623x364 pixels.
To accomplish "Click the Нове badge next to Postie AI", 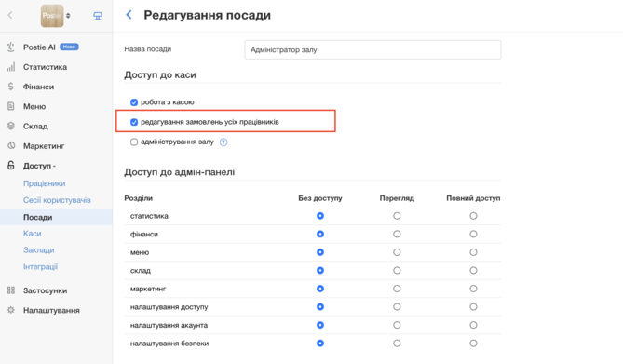I will tap(69, 47).
